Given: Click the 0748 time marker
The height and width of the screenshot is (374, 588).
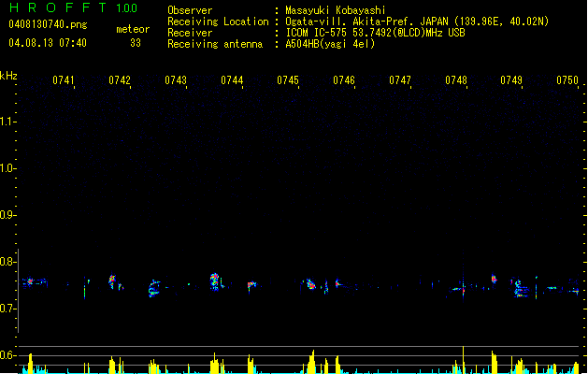Looking at the screenshot, I should click(x=456, y=79).
